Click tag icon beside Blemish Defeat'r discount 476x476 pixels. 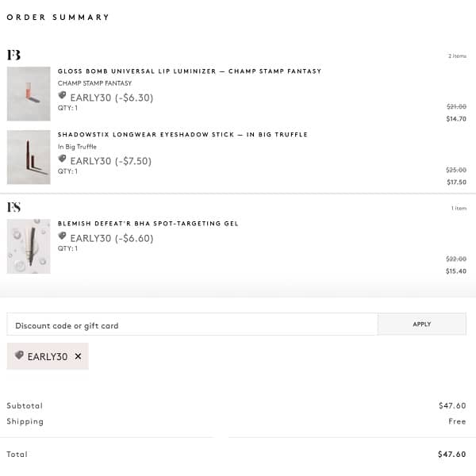(x=63, y=236)
